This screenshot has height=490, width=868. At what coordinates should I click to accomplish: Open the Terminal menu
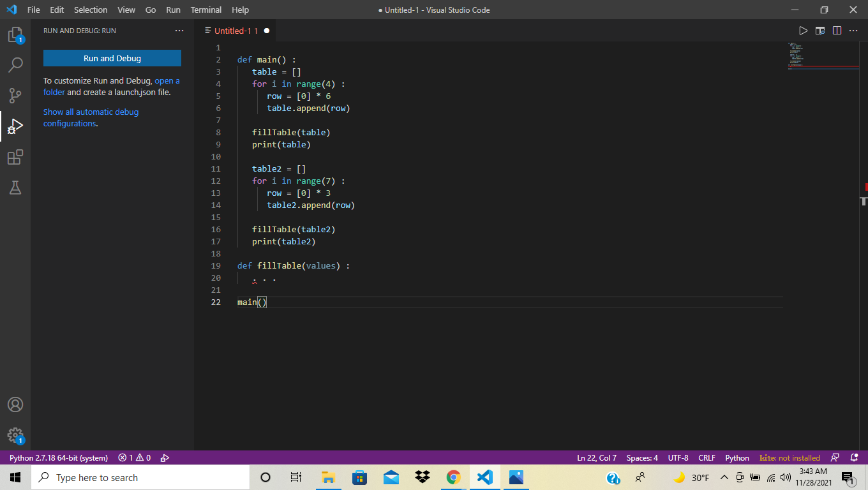206,10
